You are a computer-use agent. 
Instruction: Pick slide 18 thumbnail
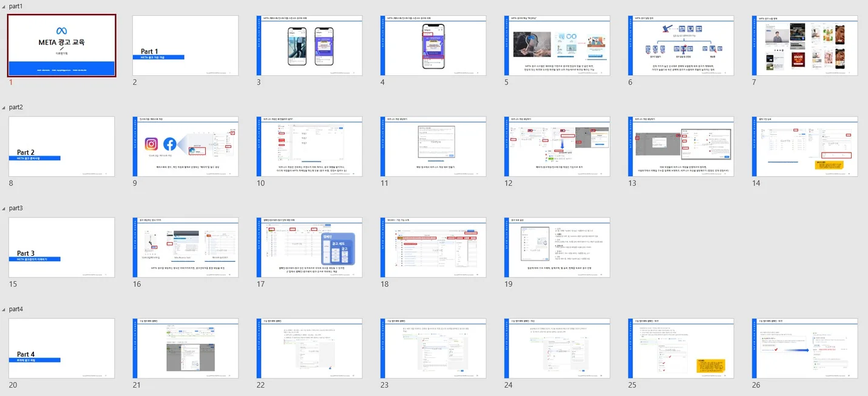[433, 247]
